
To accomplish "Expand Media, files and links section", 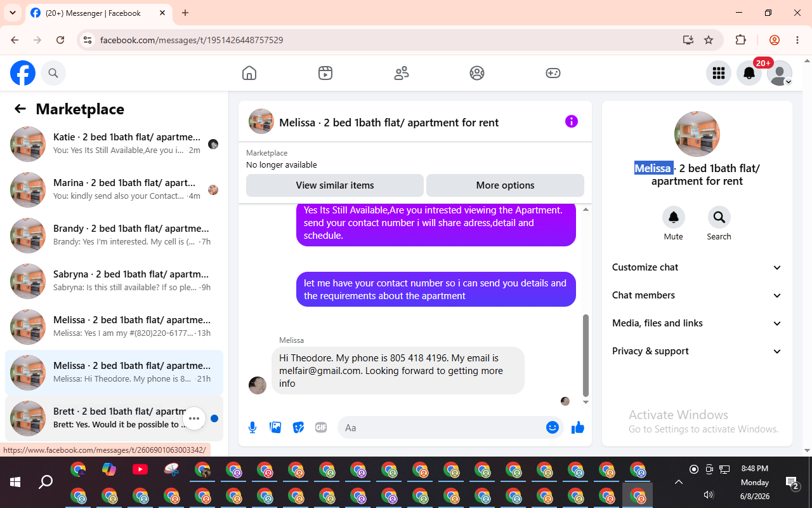I will coord(697,323).
